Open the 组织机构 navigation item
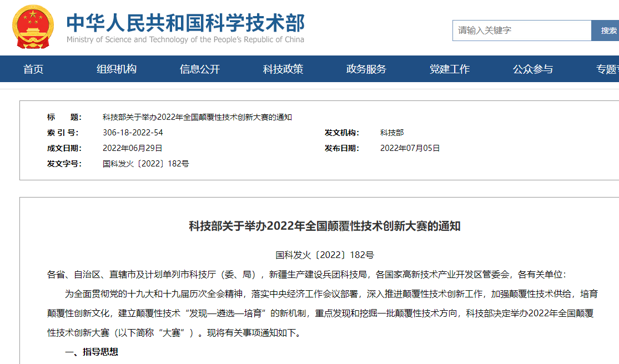The width and height of the screenshot is (619, 364). tap(117, 69)
